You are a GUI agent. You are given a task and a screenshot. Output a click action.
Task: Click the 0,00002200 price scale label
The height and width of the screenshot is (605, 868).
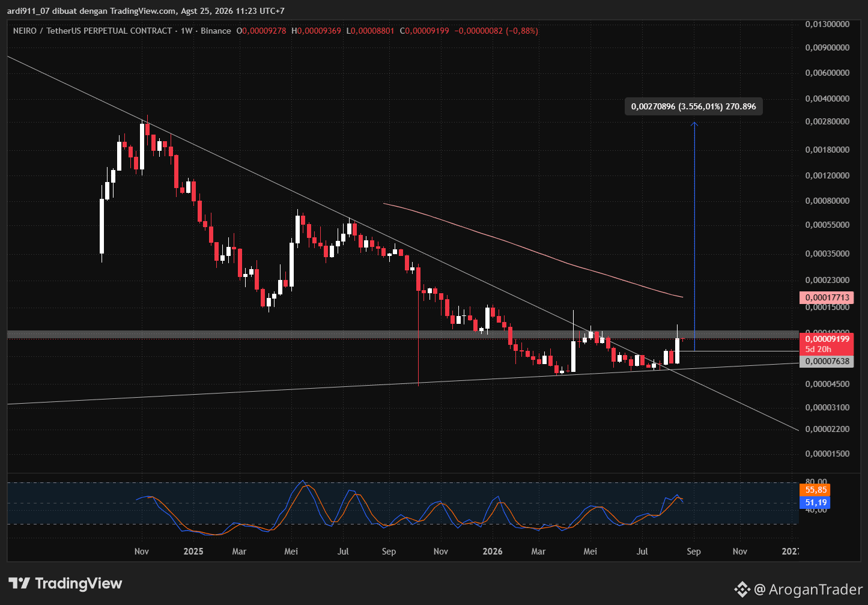[x=827, y=429]
